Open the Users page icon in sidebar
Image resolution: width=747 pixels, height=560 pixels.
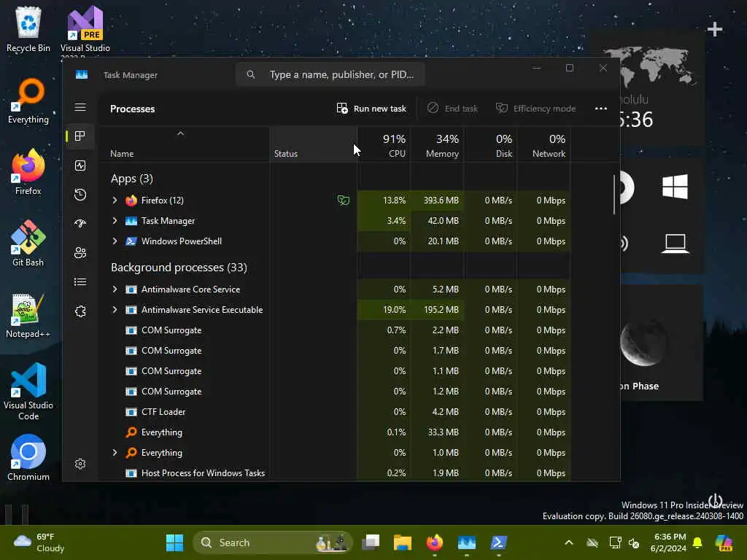point(80,252)
